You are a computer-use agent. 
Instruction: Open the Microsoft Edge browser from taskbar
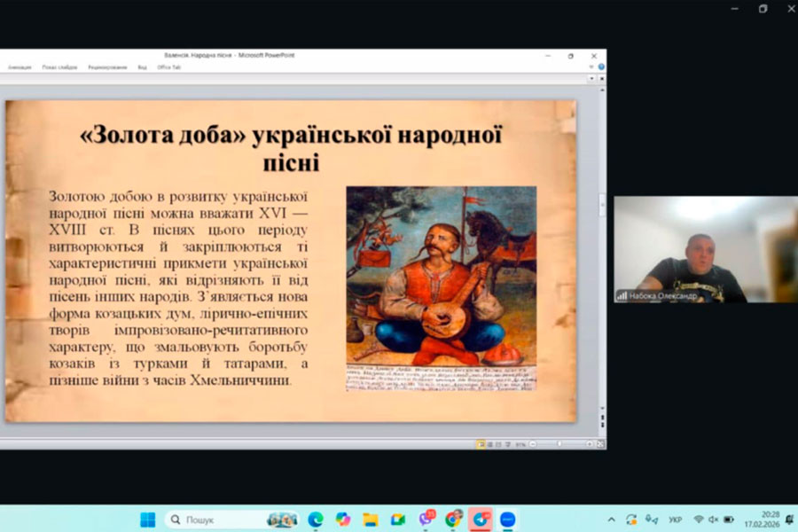[316, 520]
